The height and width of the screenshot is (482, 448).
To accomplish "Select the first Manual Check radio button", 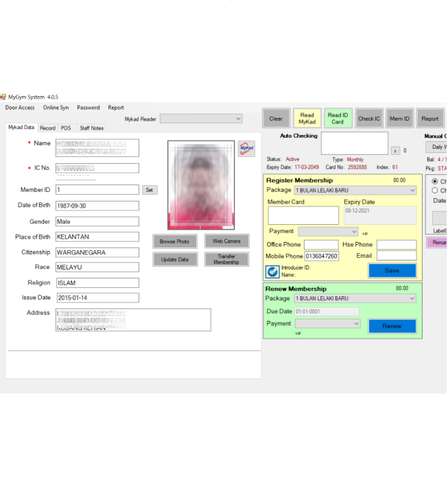I will (435, 182).
